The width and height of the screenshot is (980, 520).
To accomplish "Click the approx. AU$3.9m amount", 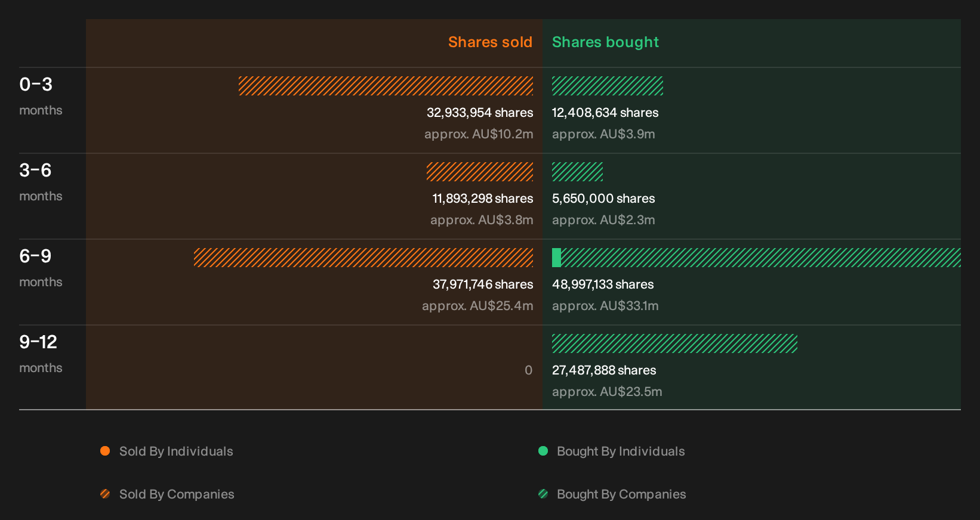I will (x=603, y=134).
